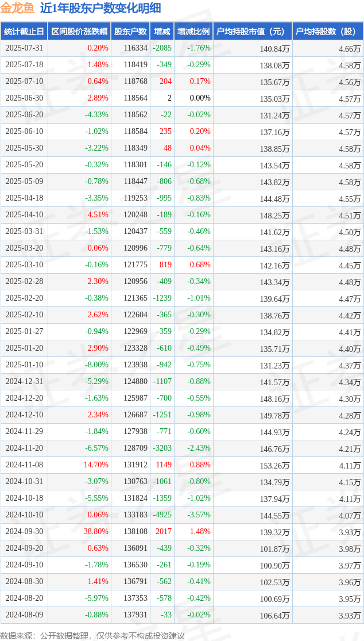Image resolution: width=364 pixels, height=641 pixels.
Task: Select the 153.26万 market value cell
Action: [x=276, y=465]
